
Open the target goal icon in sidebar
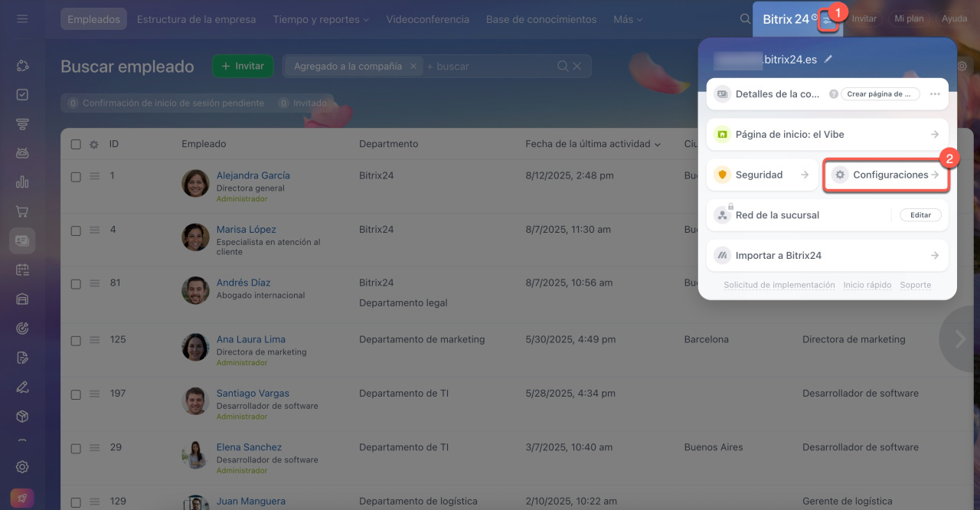[x=22, y=329]
